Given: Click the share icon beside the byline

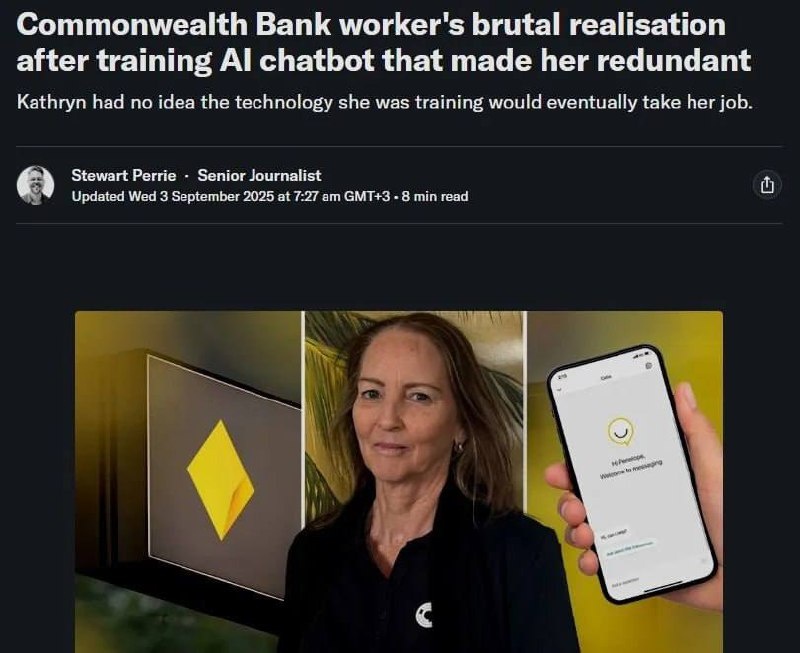Looking at the screenshot, I should [767, 185].
